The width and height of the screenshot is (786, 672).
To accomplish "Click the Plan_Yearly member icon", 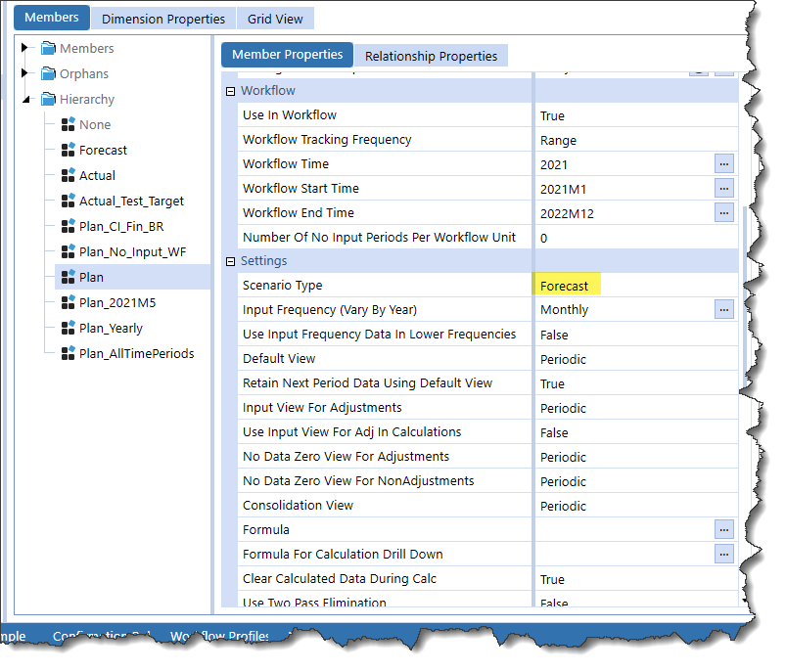I will (69, 329).
